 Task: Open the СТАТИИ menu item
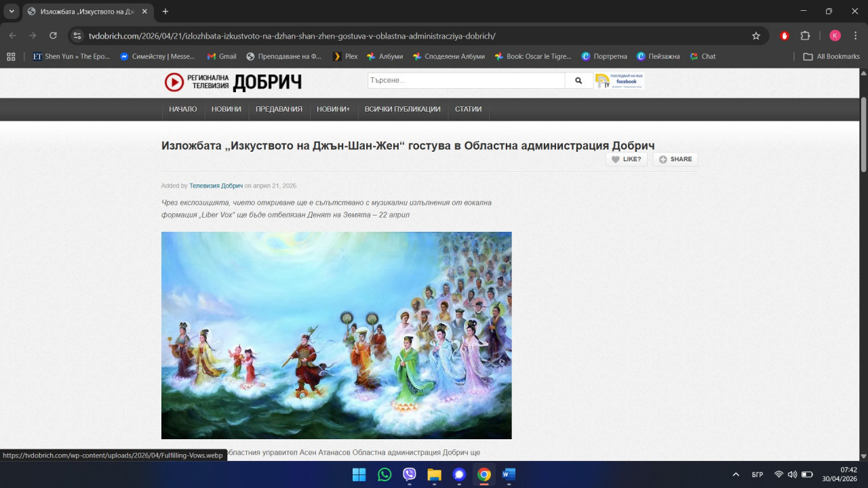point(468,109)
